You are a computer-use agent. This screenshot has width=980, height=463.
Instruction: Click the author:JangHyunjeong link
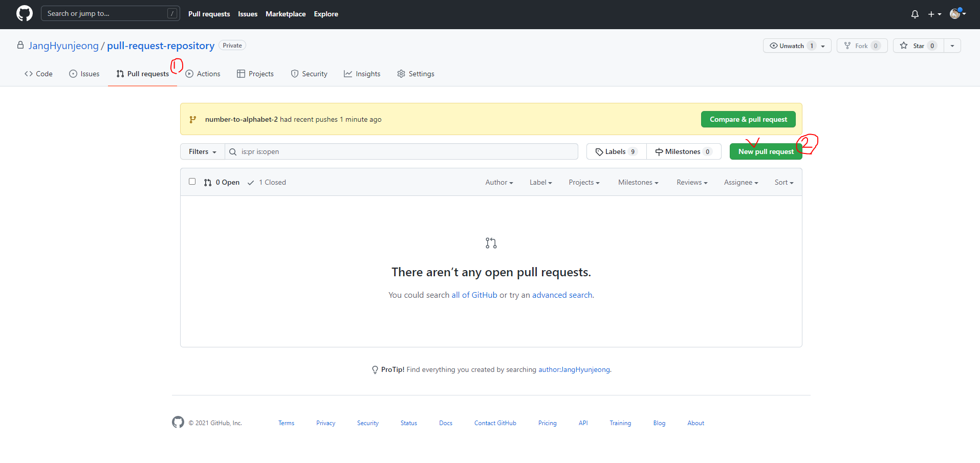click(574, 369)
